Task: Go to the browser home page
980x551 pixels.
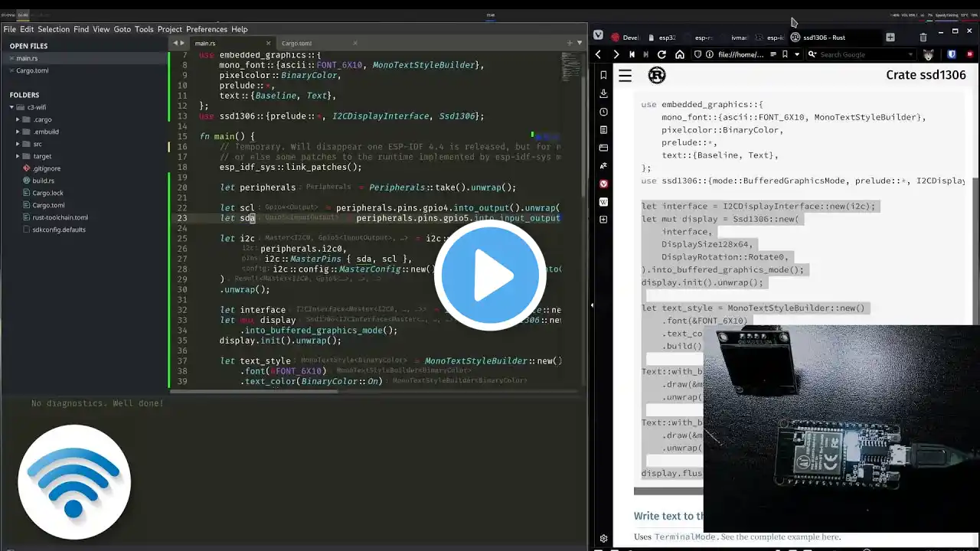Action: (x=679, y=54)
